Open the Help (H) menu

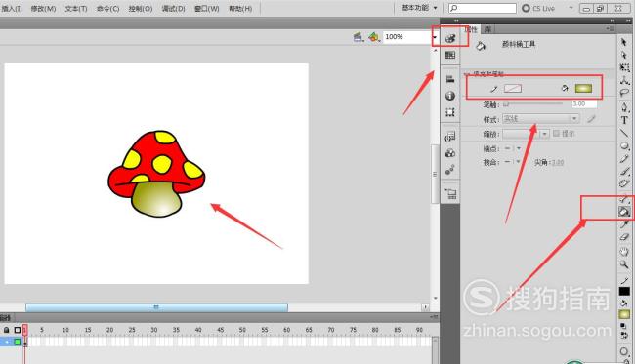tap(240, 8)
